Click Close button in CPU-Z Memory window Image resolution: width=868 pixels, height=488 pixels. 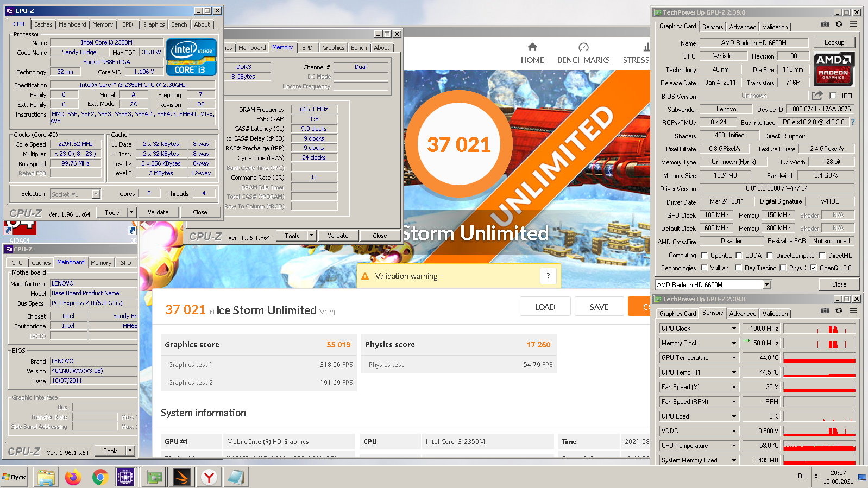(x=380, y=236)
